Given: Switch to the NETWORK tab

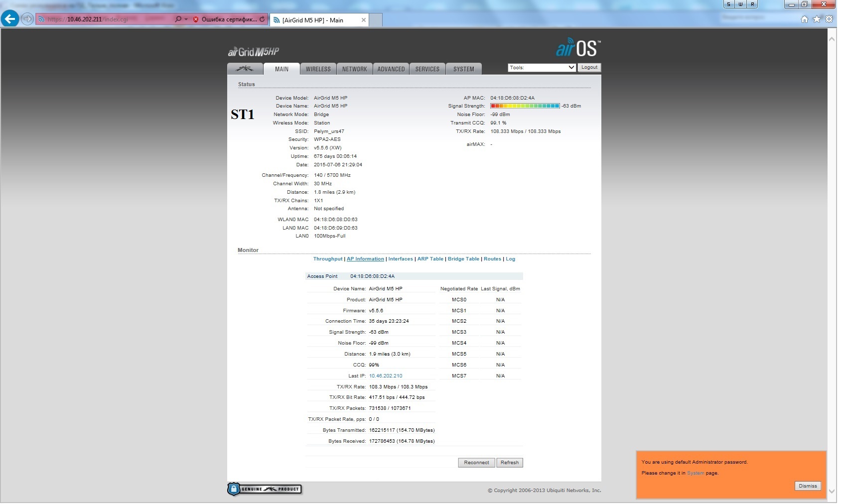Looking at the screenshot, I should point(354,69).
